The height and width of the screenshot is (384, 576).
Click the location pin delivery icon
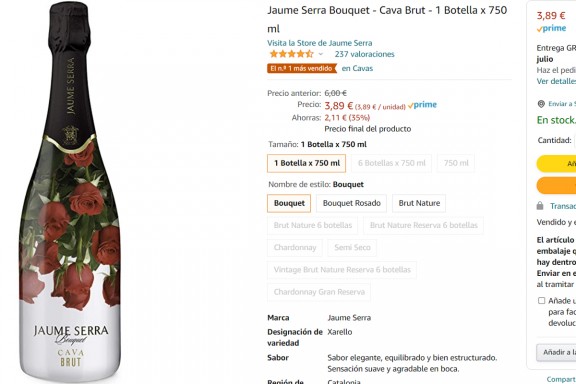pos(541,104)
